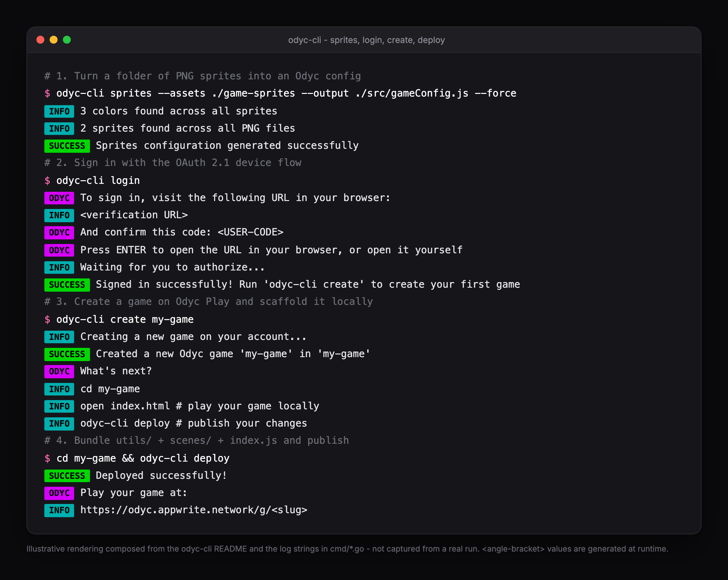Image resolution: width=728 pixels, height=580 pixels.
Task: Click the 'Signed in successfully!' message
Action: 308,284
